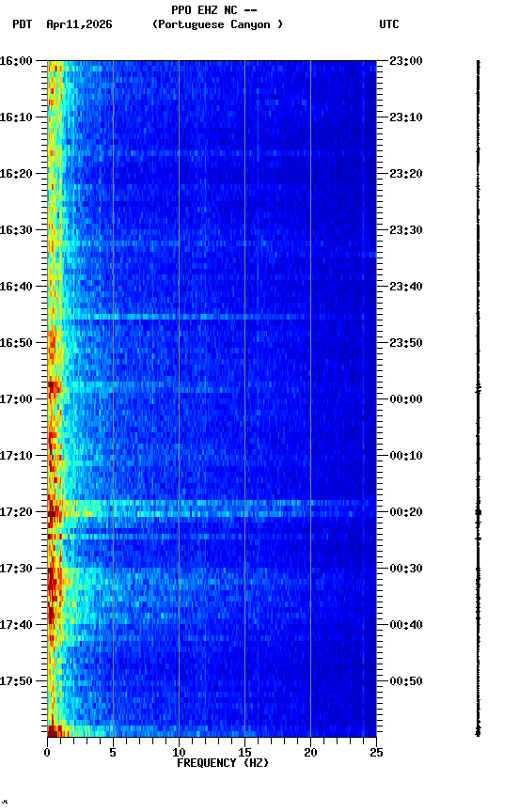
Task: Click the PDT time label '17:10'
Action: pos(16,456)
